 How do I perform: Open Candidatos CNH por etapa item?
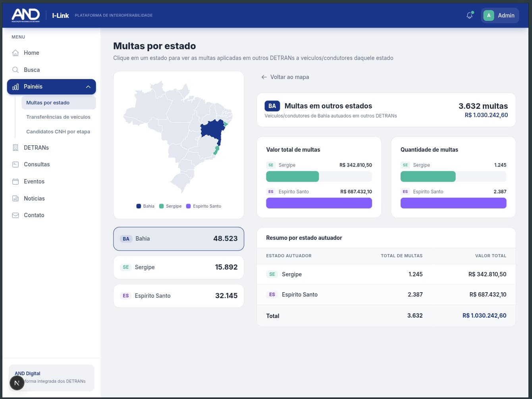(x=58, y=131)
